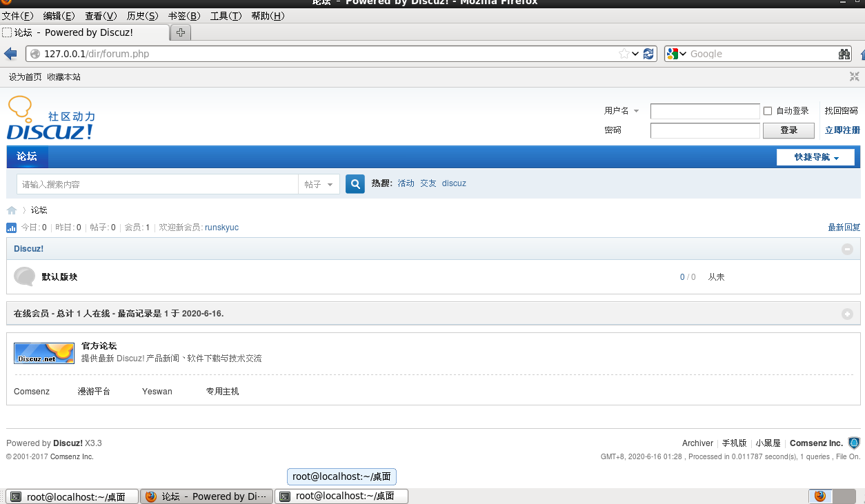Click the 专用主机 link
The image size is (865, 504).
[x=222, y=392]
